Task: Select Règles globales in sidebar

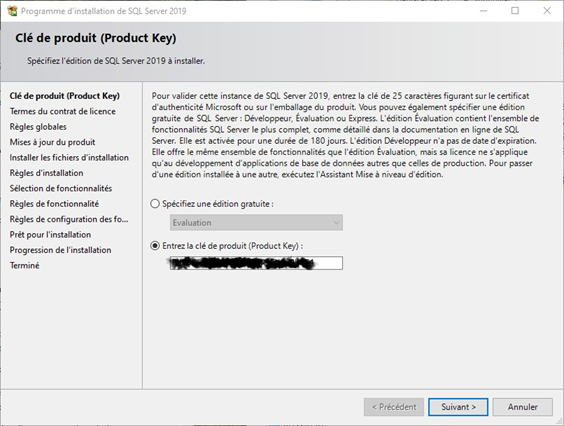Action: [38, 127]
